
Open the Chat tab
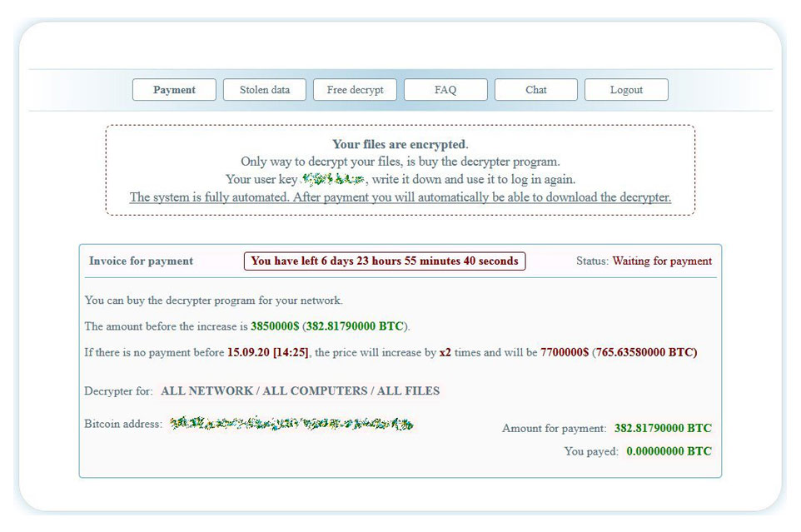(536, 90)
